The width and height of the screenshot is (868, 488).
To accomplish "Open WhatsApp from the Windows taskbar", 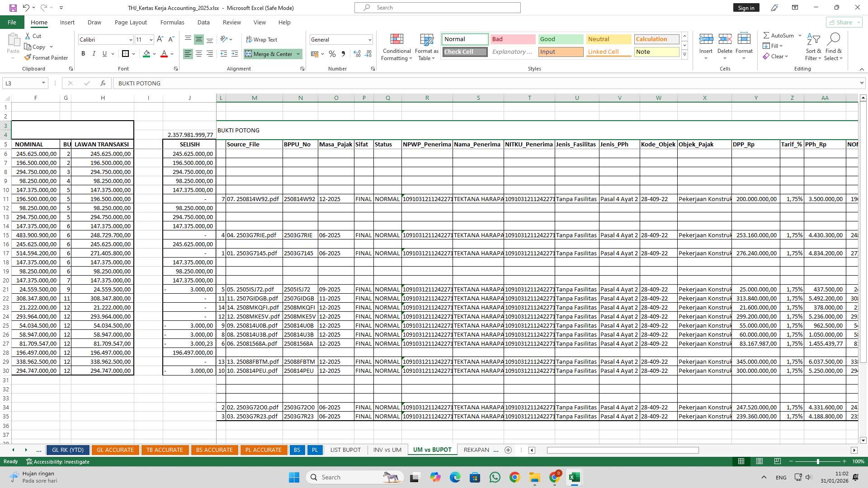I will 495,477.
